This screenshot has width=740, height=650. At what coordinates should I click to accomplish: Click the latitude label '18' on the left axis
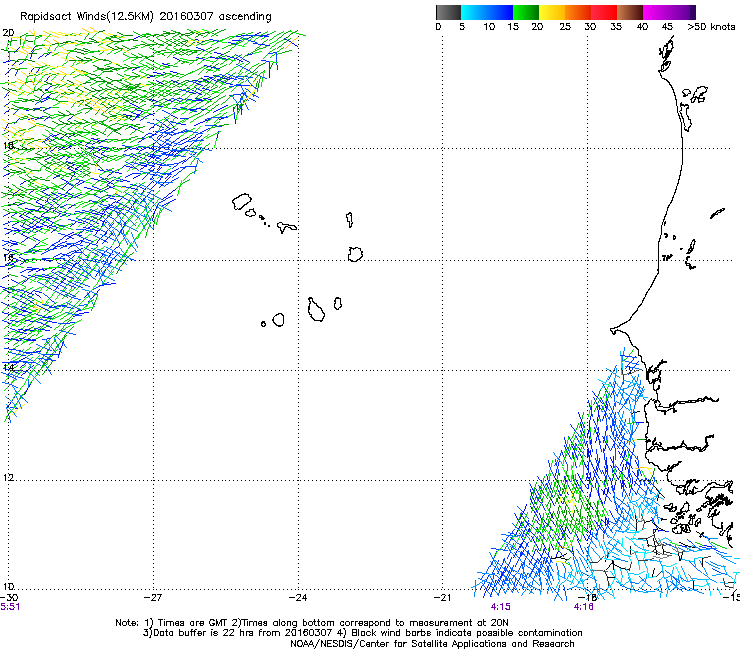tap(8, 145)
